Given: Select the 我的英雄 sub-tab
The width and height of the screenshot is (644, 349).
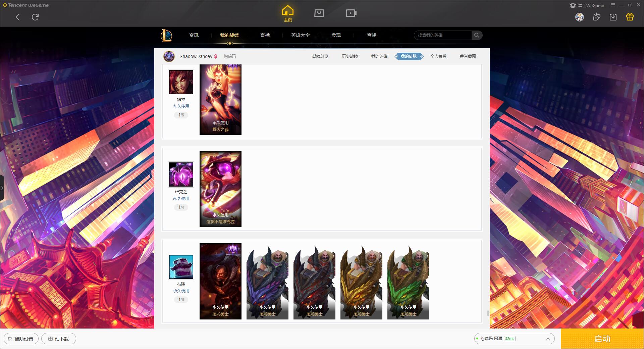Looking at the screenshot, I should coord(379,56).
